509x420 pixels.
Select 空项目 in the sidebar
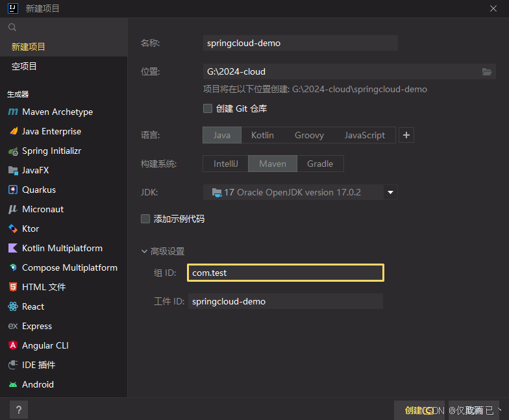(x=64, y=66)
